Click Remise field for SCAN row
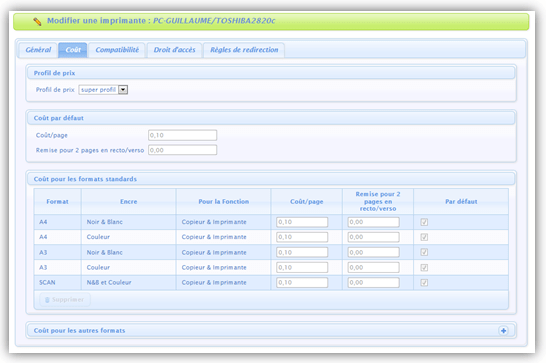Viewport: 546px width, 363px height. [373, 283]
